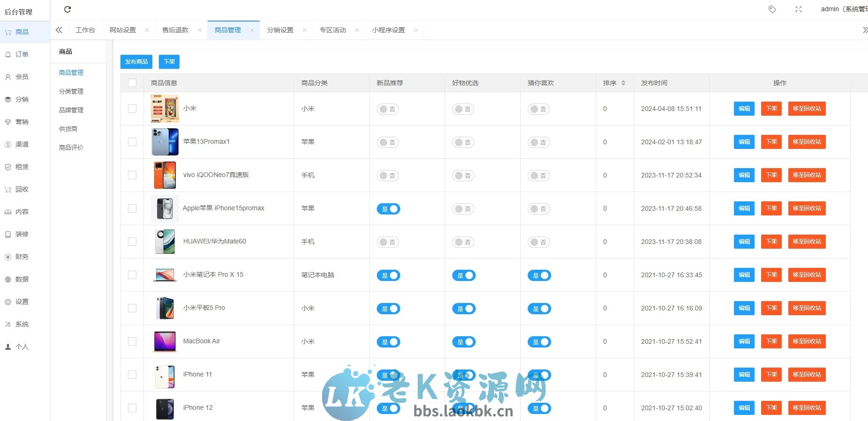The width and height of the screenshot is (868, 421).
Task: Switch to 工作台 tab
Action: tap(85, 30)
